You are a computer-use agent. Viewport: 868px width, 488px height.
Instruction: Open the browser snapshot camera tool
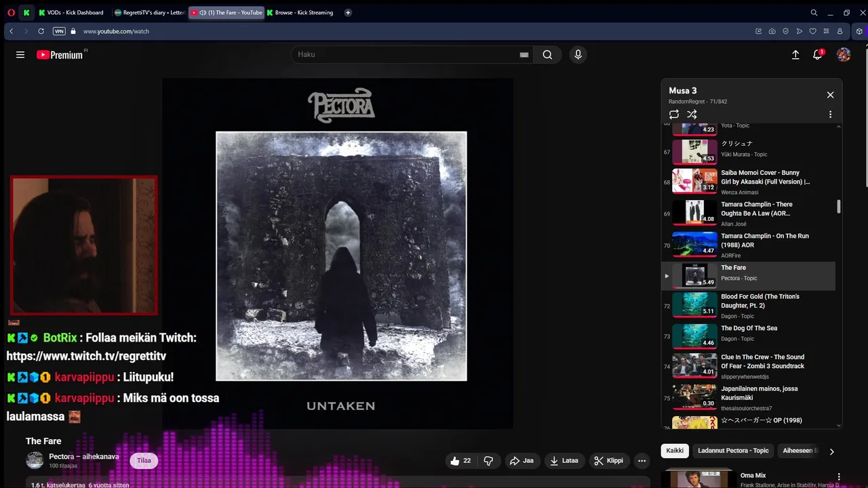(x=772, y=31)
